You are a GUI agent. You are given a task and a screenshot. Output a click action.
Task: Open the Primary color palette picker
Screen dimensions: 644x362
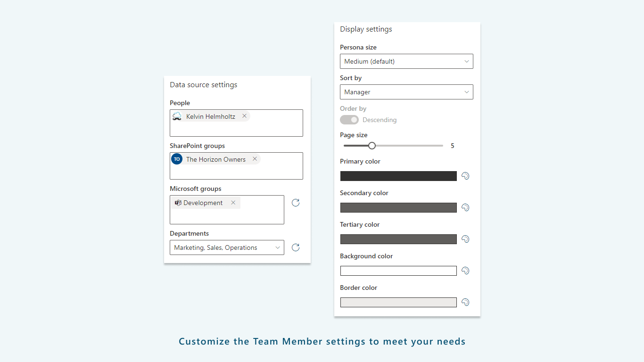465,176
